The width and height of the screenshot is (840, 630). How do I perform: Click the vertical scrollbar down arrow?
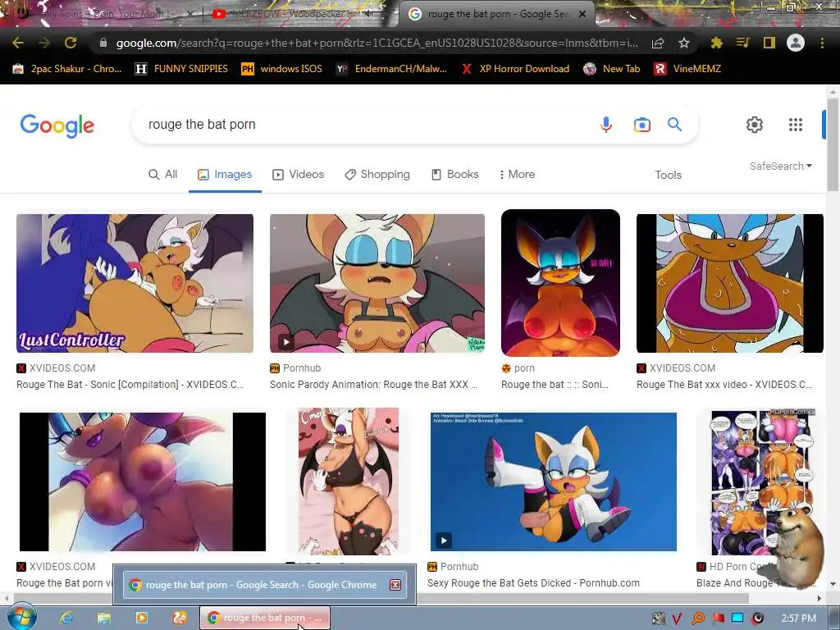832,584
